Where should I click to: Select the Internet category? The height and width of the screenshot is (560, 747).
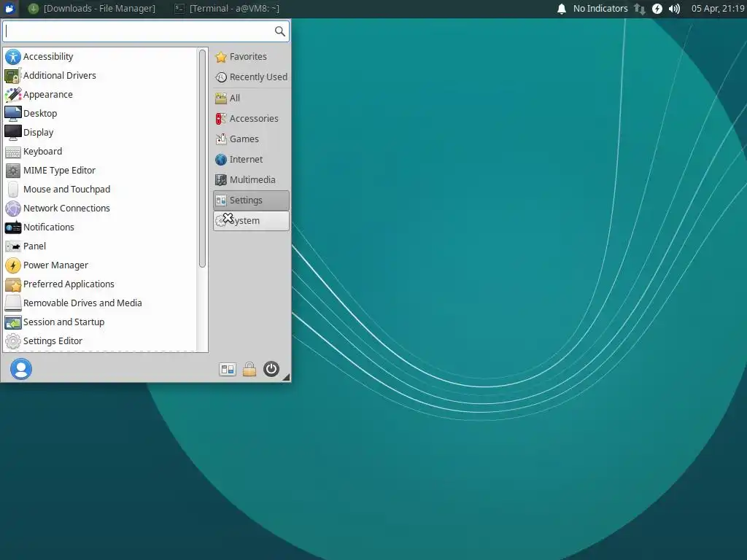pos(251,160)
